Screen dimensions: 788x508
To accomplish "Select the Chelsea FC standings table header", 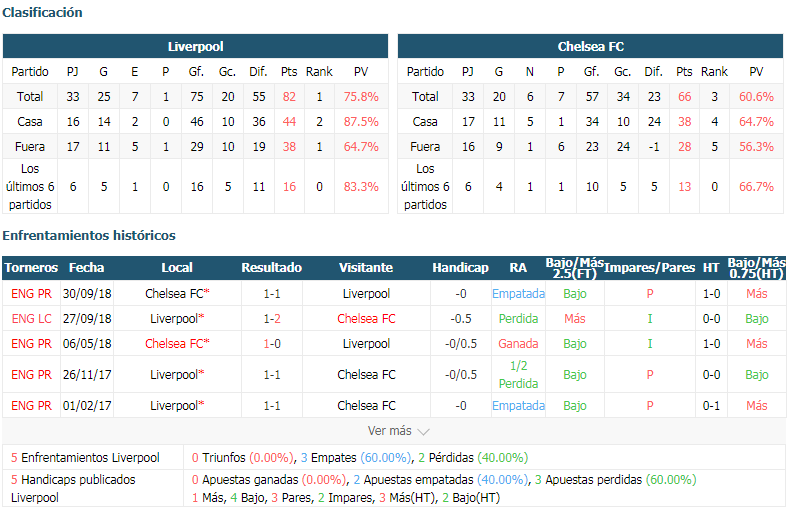I will tap(590, 46).
